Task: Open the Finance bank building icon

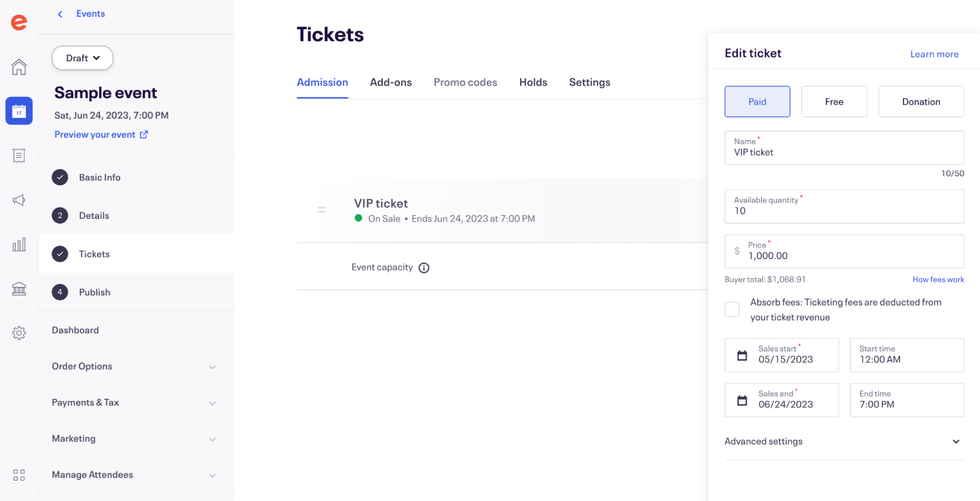Action: click(19, 289)
